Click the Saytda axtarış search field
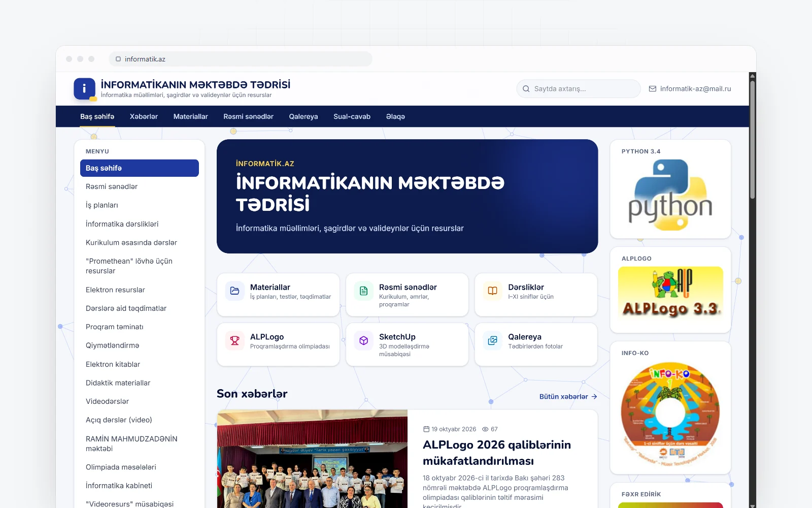 [579, 89]
